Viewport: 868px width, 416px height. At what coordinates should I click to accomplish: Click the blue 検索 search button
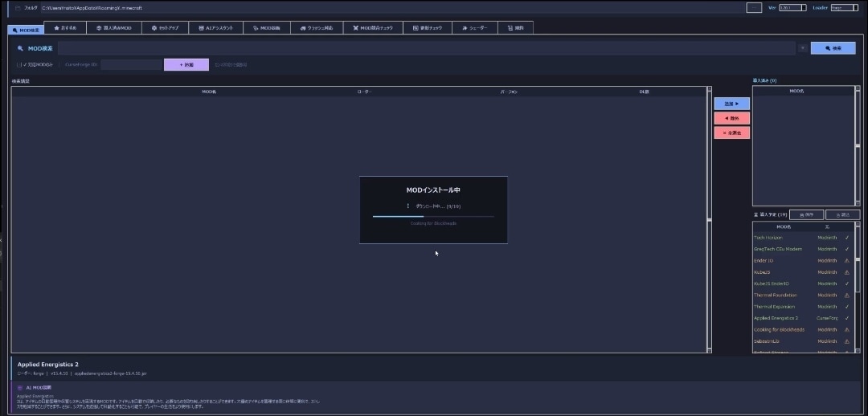(833, 48)
